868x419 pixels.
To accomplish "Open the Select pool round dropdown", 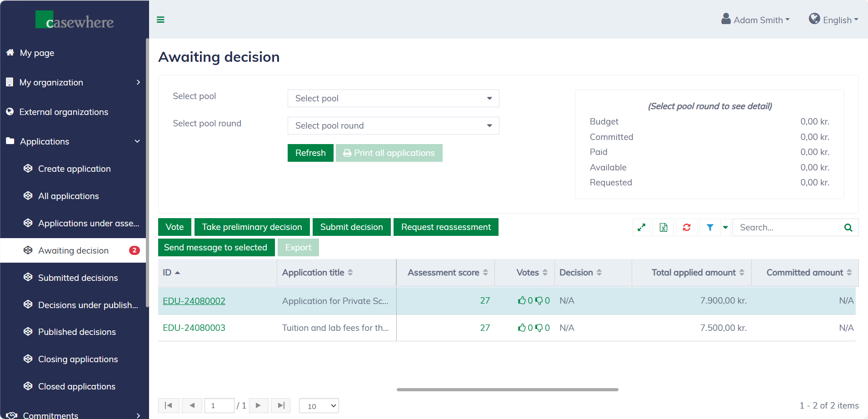I will [393, 125].
